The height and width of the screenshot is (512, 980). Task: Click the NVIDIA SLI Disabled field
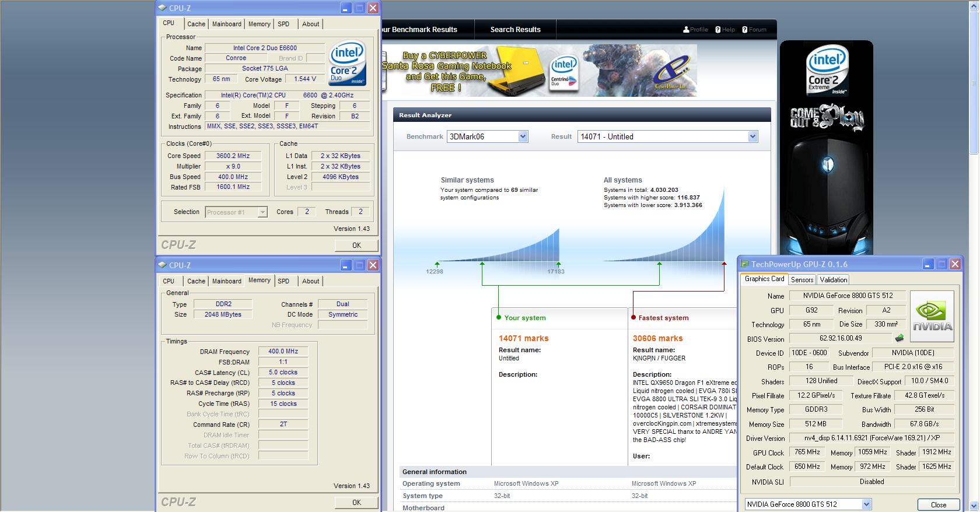pyautogui.click(x=872, y=482)
